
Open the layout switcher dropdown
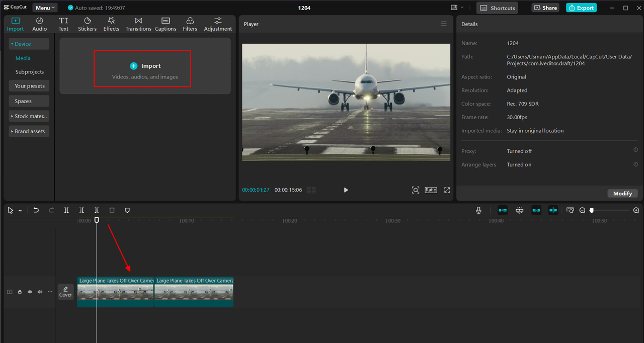click(x=457, y=8)
